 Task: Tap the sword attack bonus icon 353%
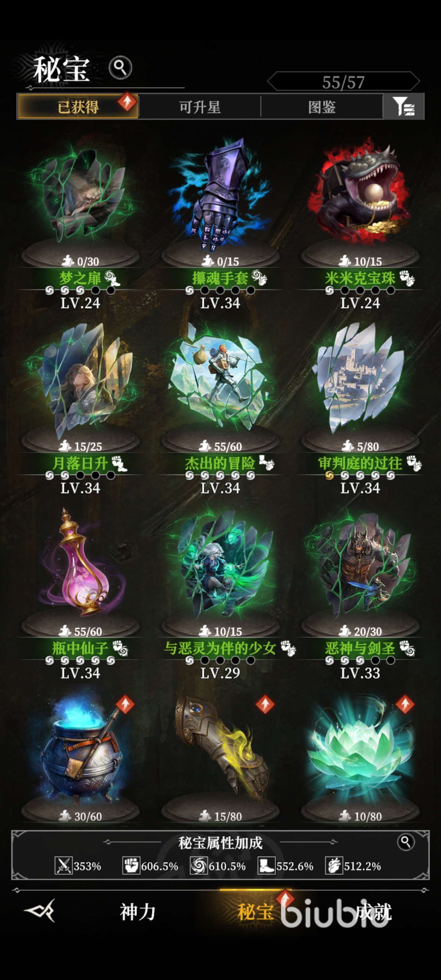63,866
